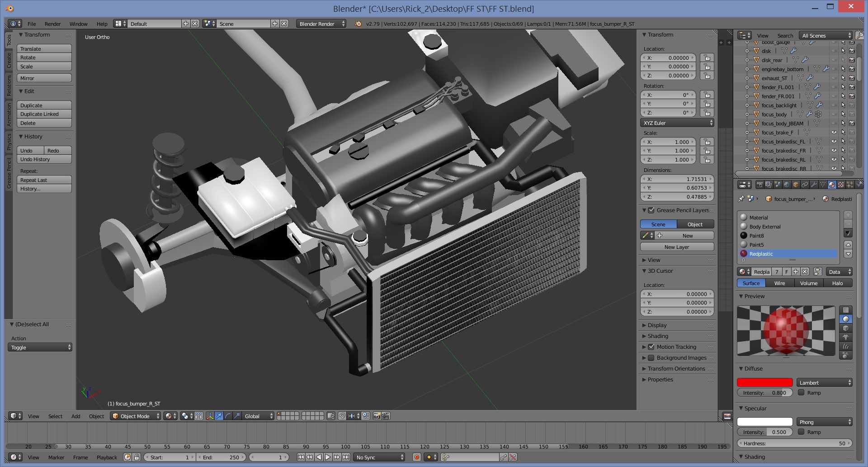Open the Render properties camera tab

pos(759,185)
